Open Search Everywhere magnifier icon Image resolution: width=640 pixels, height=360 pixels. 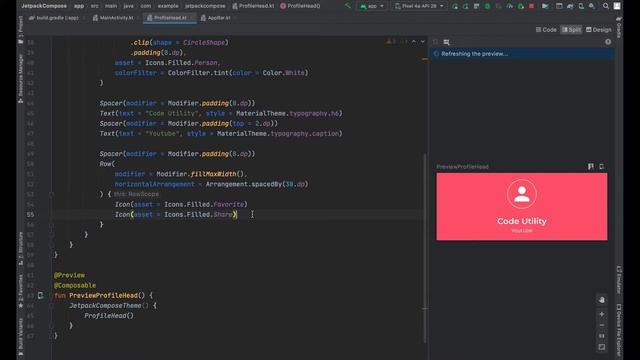click(x=605, y=6)
